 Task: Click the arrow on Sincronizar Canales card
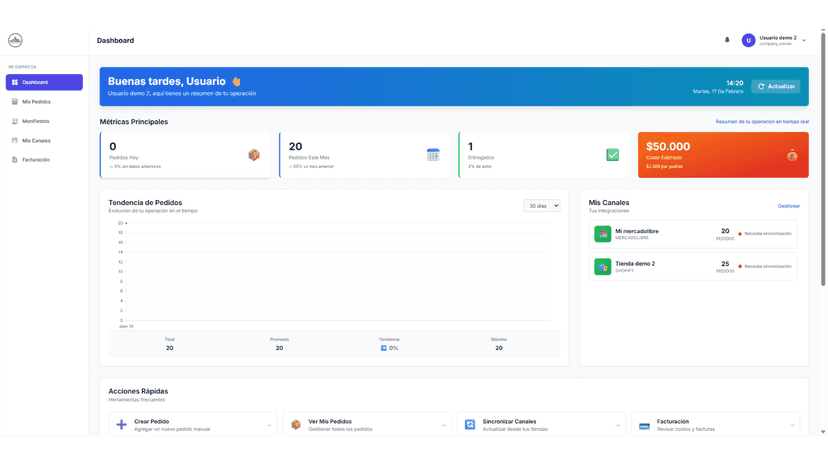(617, 425)
